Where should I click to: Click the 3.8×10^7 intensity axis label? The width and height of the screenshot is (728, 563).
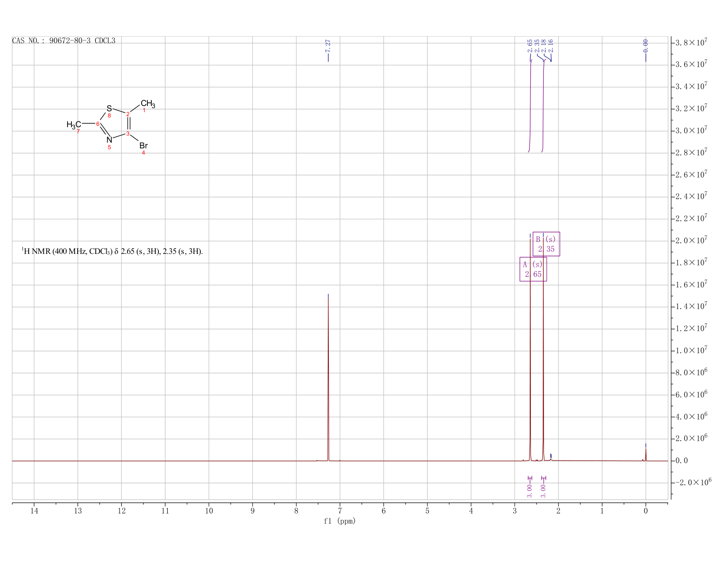pyautogui.click(x=692, y=42)
